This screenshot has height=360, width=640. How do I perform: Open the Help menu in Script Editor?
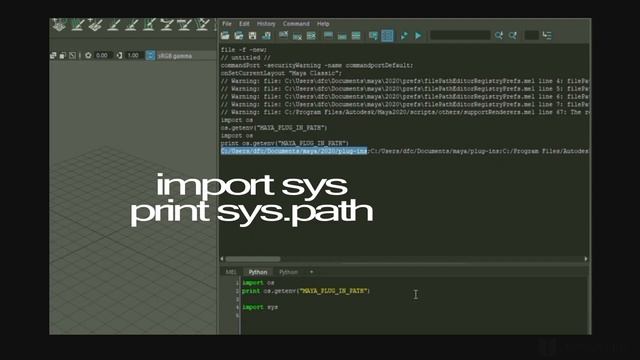(323, 24)
